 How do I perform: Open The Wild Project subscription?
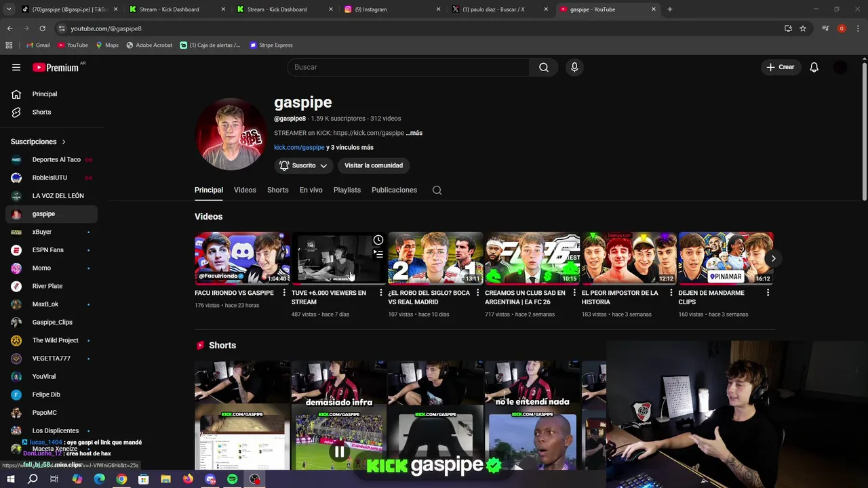52,340
